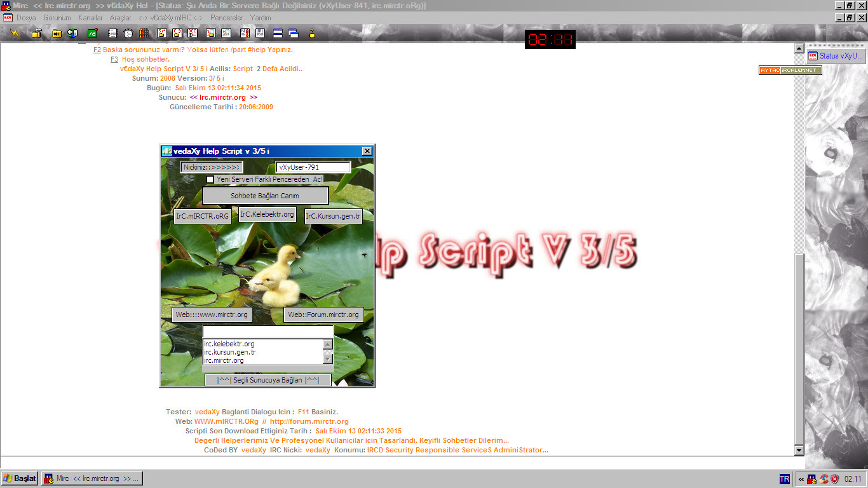The image size is (868, 488).
Task: Click the server list scroll-up arrow
Action: pos(328,344)
